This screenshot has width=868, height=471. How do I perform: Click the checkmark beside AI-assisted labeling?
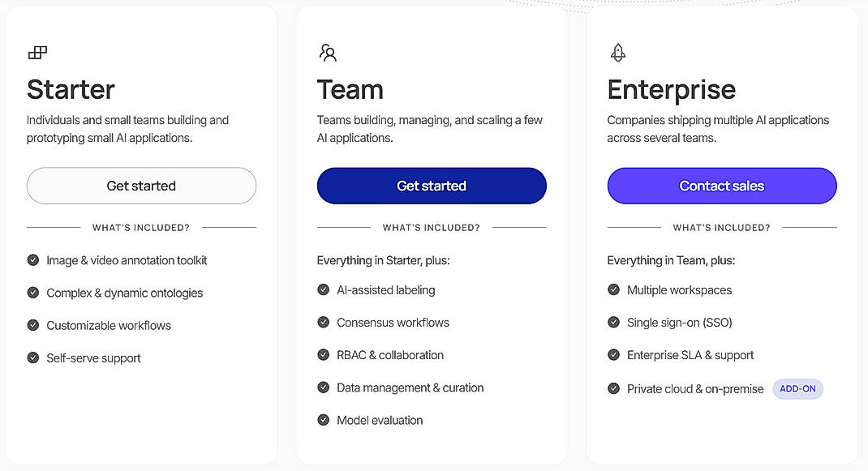tap(323, 289)
